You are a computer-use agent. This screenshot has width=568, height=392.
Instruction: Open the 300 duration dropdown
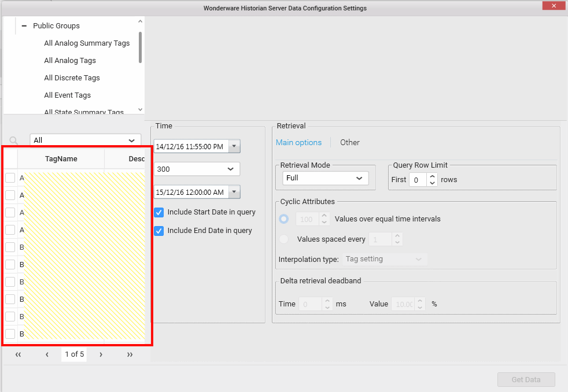197,169
